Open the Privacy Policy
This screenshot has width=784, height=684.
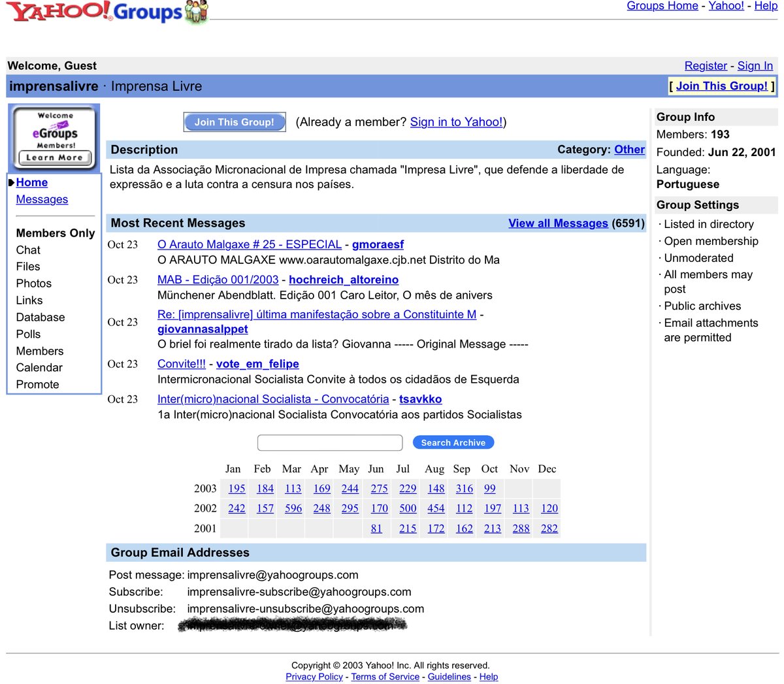pyautogui.click(x=314, y=676)
